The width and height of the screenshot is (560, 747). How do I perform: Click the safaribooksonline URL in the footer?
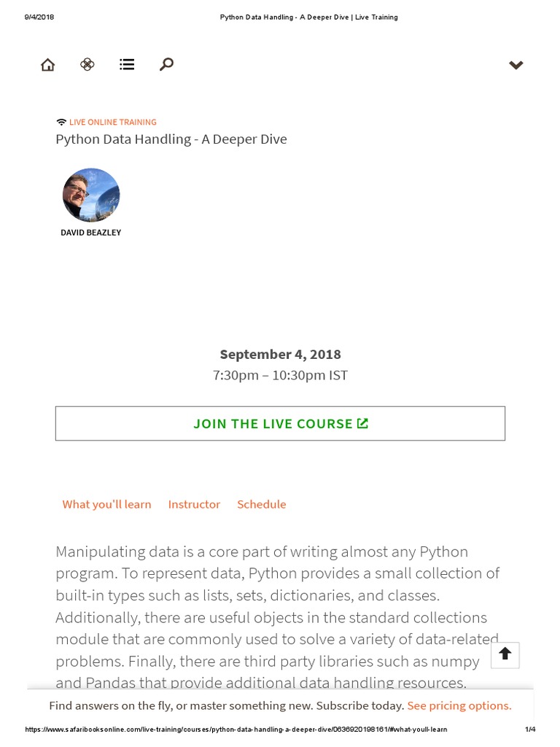(x=236, y=729)
